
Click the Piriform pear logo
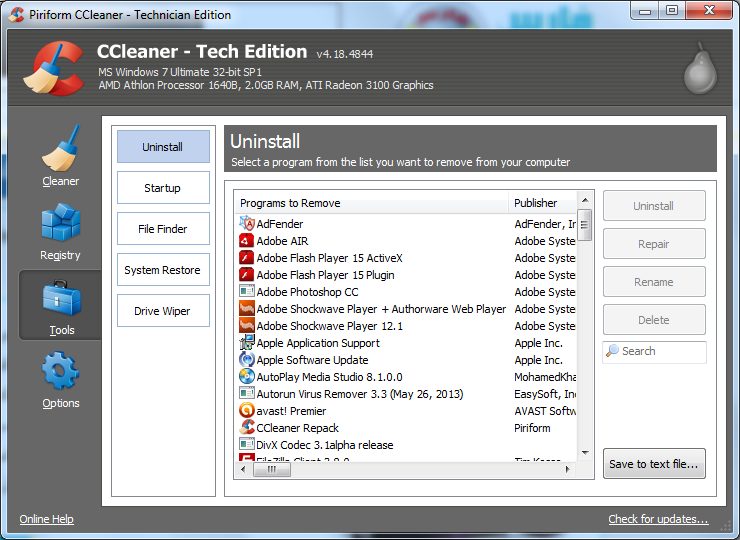[700, 69]
